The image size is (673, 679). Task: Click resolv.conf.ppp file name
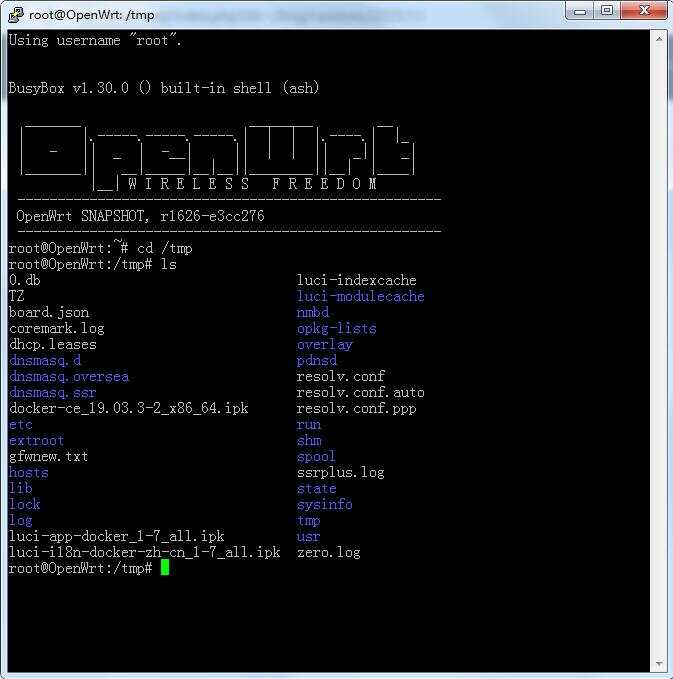click(x=356, y=408)
